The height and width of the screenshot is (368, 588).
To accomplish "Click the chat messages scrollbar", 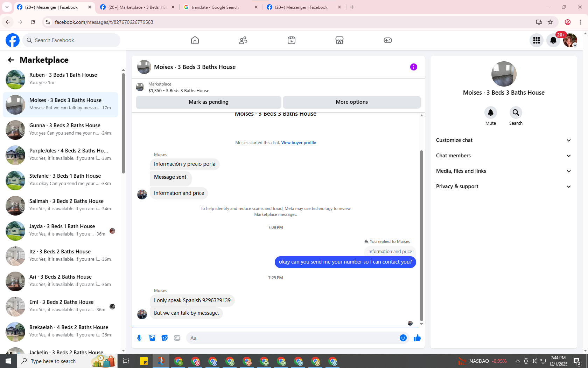I will click(x=421, y=236).
